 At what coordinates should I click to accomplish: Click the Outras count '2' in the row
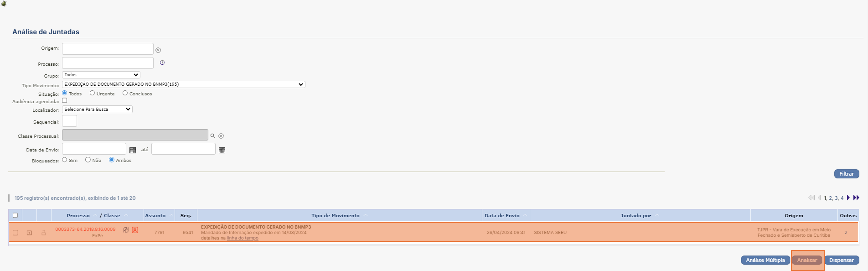click(846, 232)
